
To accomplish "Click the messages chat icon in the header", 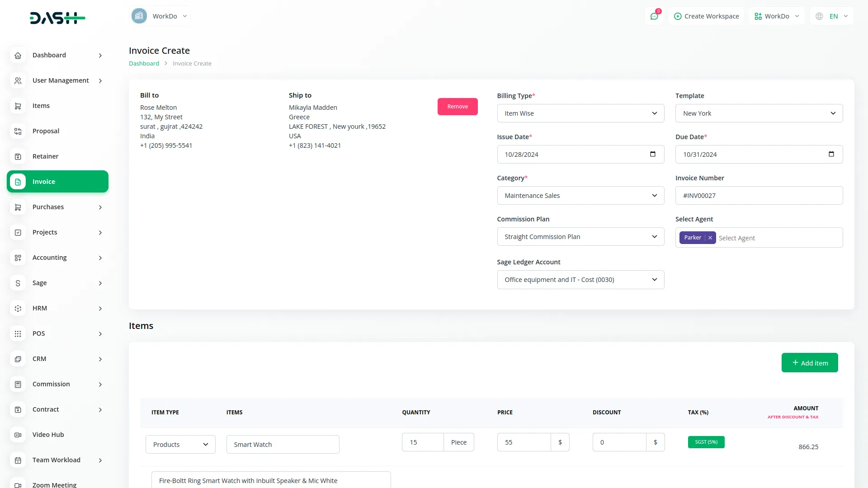I will [x=654, y=16].
